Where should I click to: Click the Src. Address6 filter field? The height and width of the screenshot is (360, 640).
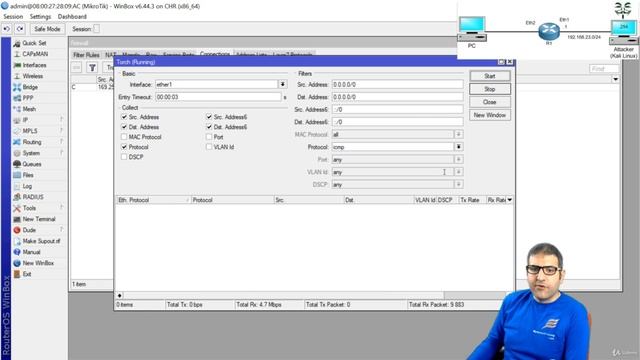398,109
